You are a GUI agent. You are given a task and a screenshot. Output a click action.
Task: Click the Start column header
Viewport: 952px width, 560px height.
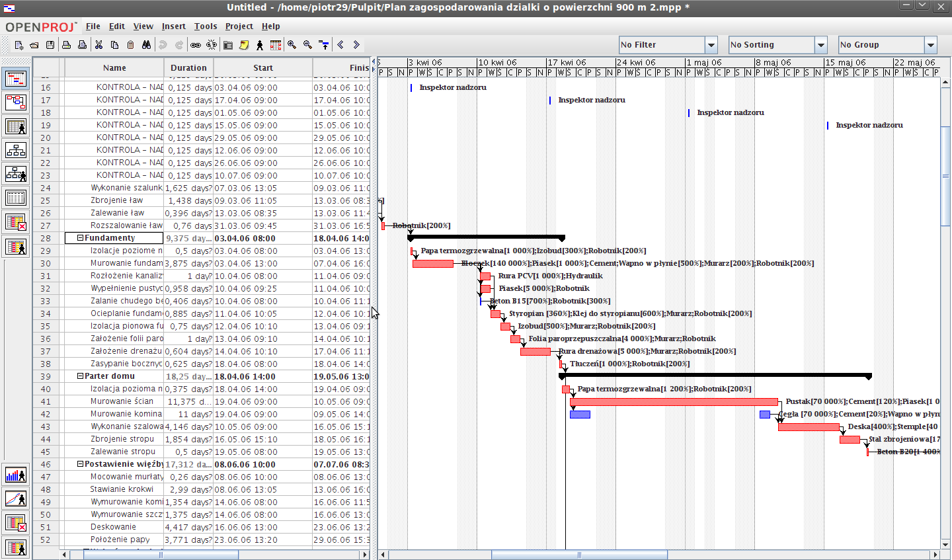point(263,67)
